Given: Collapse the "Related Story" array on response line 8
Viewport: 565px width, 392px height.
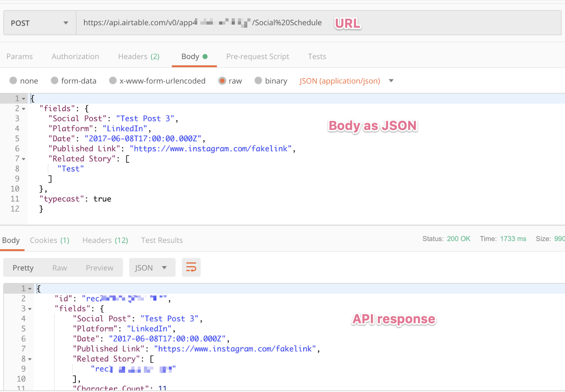Looking at the screenshot, I should point(30,359).
